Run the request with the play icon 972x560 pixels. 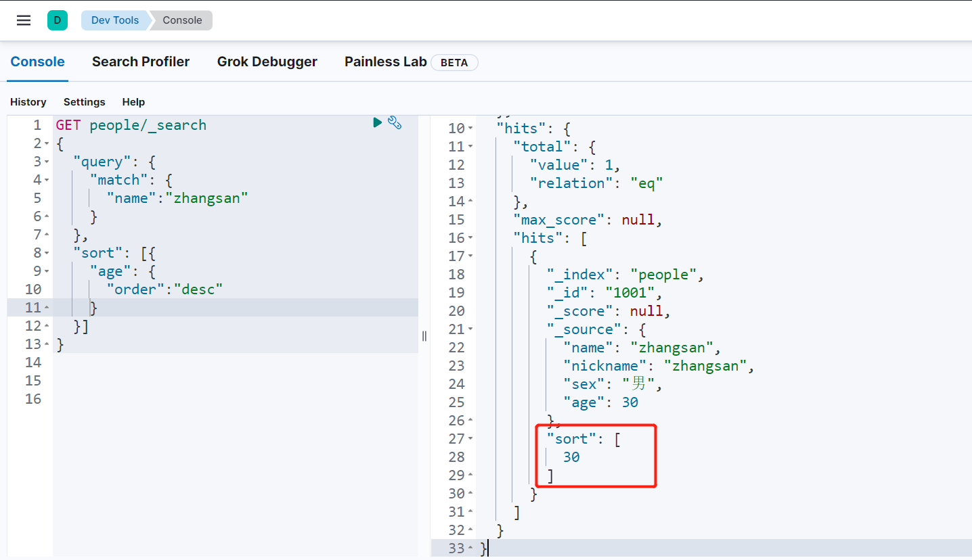[x=378, y=122]
